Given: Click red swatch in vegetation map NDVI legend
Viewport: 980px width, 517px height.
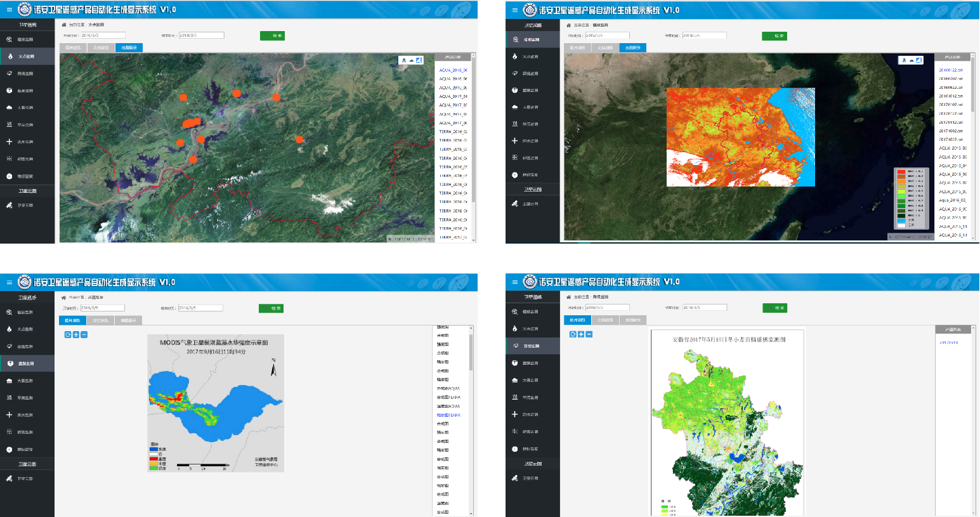Looking at the screenshot, I should coord(901,172).
